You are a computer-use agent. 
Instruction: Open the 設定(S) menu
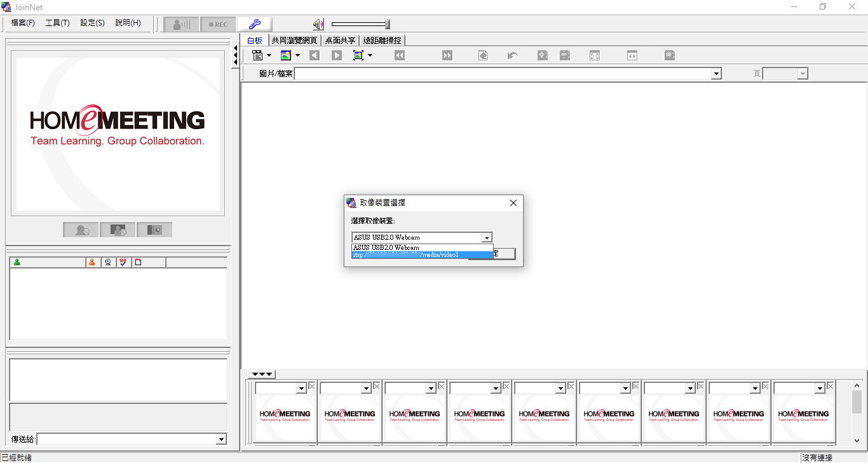coord(92,23)
